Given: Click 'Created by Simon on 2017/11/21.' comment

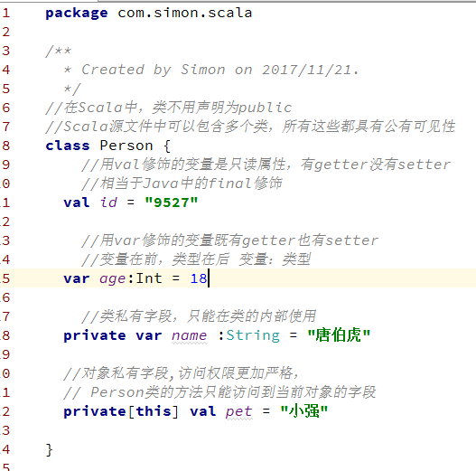Looking at the screenshot, I should [x=220, y=70].
